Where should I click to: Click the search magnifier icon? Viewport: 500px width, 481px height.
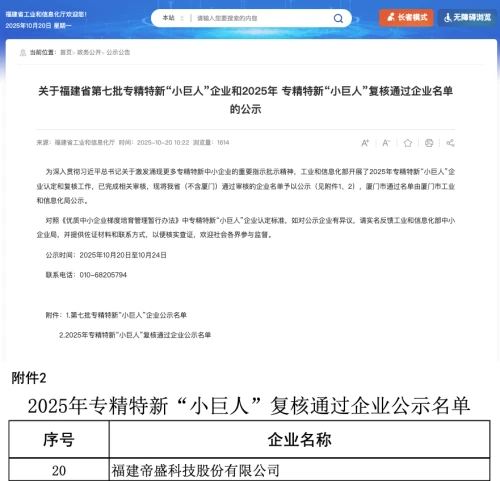[x=338, y=18]
